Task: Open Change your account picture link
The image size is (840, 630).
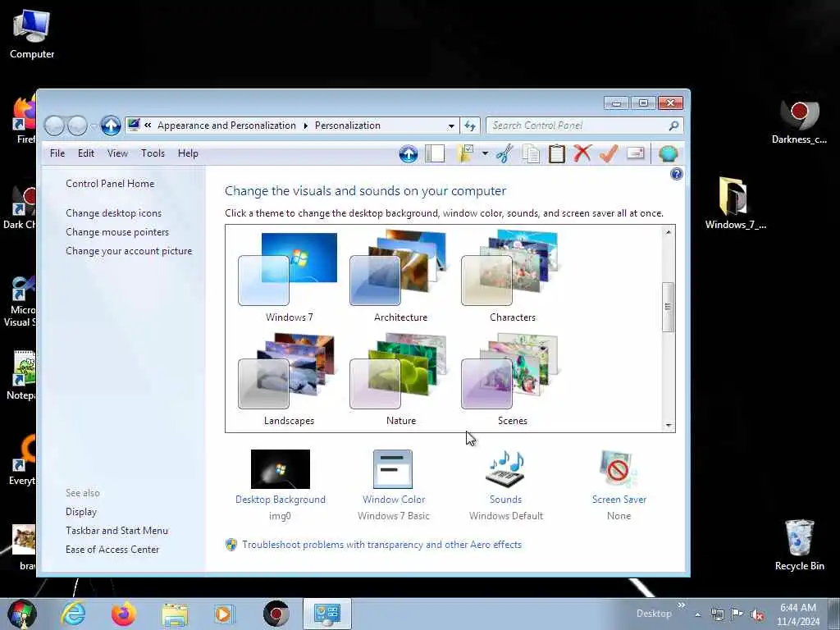Action: pos(129,251)
